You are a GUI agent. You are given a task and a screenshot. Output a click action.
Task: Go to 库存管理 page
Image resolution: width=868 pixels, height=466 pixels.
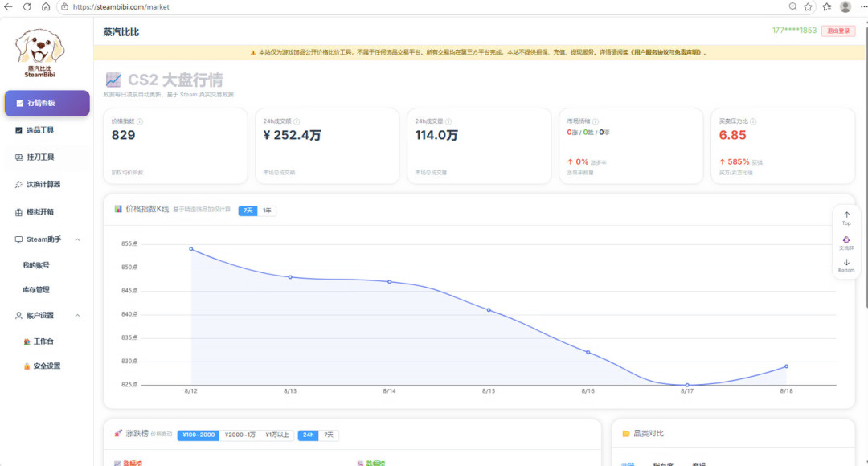coord(36,289)
